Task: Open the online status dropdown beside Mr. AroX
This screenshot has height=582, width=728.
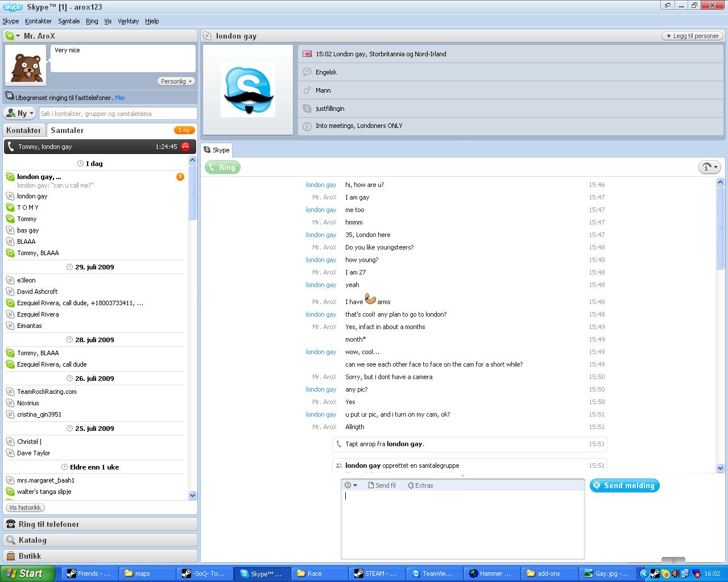Action: coord(13,36)
